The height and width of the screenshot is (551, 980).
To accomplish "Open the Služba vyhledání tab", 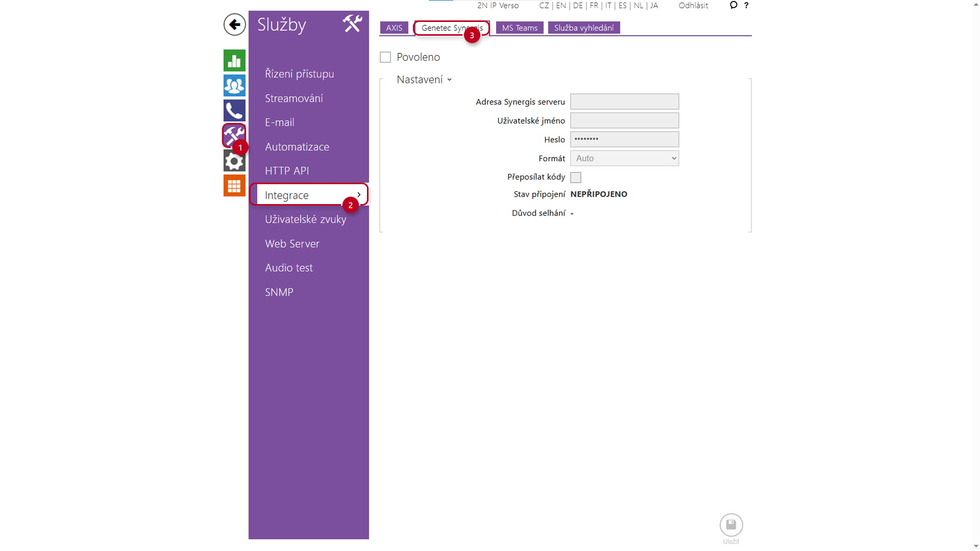I will click(584, 28).
